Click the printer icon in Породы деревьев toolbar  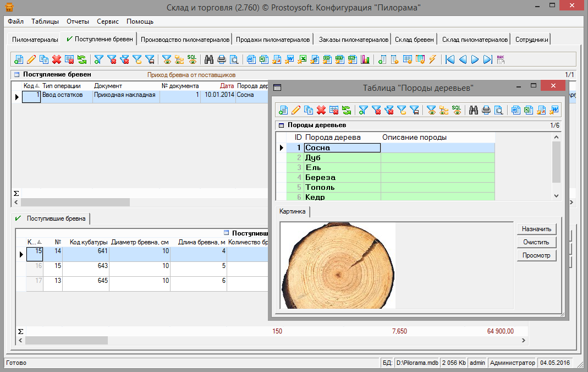tap(486, 110)
